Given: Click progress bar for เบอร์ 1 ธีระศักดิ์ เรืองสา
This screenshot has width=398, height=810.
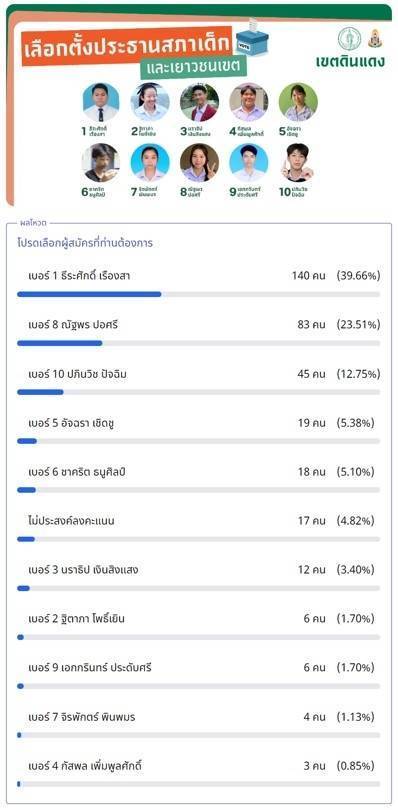Looking at the screenshot, I should pos(198,294).
